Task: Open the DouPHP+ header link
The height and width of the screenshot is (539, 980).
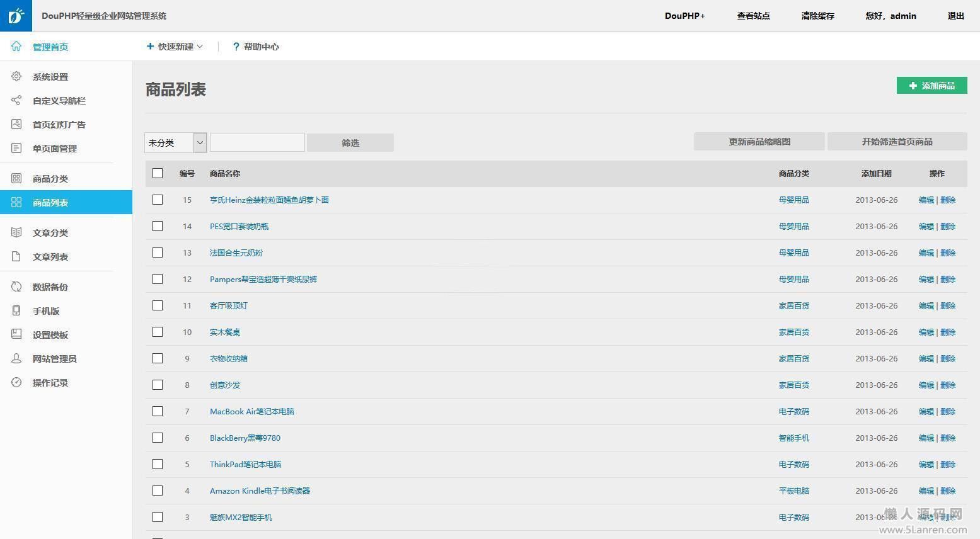Action: 685,16
